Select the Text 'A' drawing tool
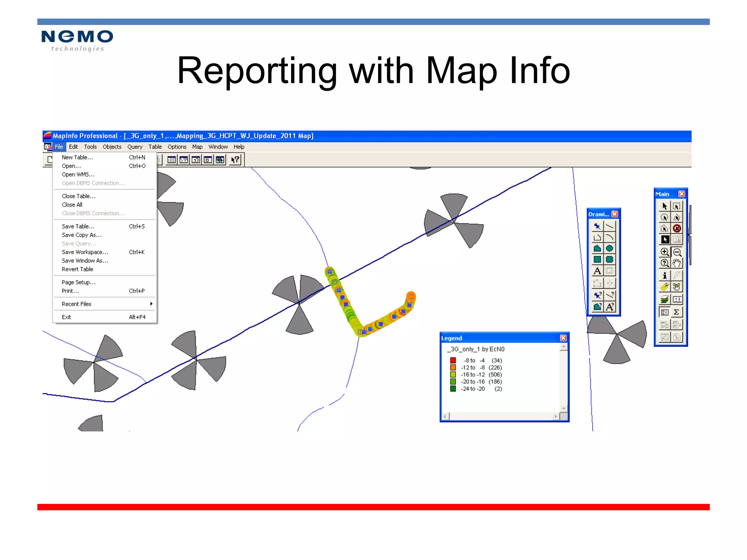The width and height of the screenshot is (747, 560). [597, 271]
